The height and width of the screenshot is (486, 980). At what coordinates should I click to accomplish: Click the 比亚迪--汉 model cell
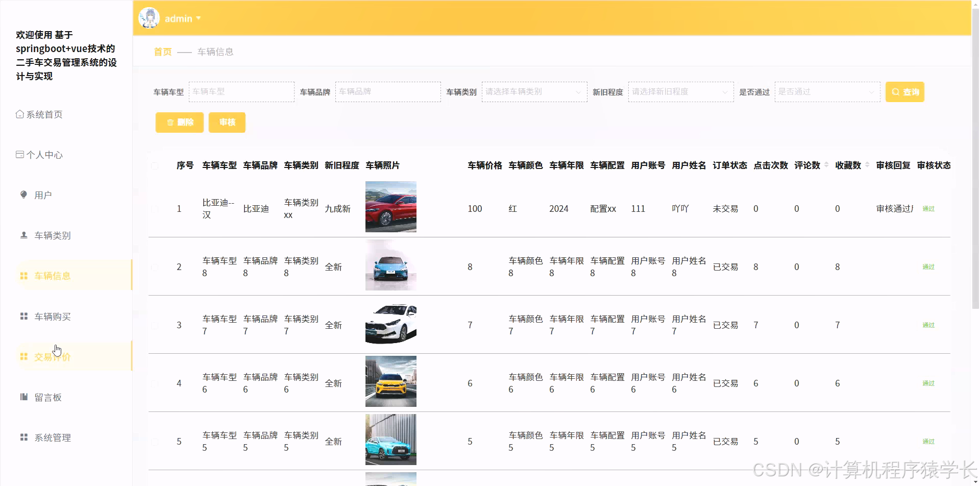pyautogui.click(x=218, y=209)
